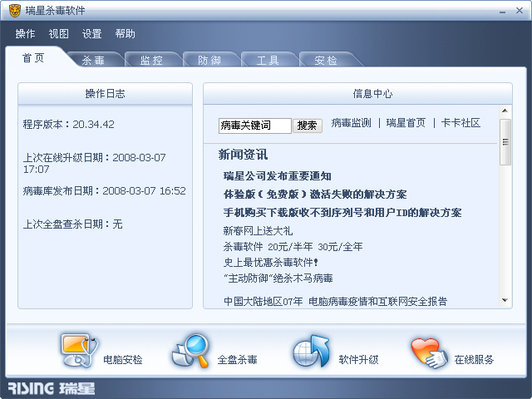Click the 电脑安检 label
Viewport: 532px width, 399px height.
point(122,360)
